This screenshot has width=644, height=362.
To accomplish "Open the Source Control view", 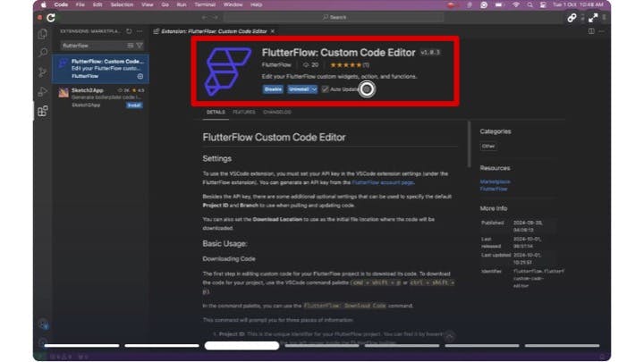I will [x=43, y=72].
